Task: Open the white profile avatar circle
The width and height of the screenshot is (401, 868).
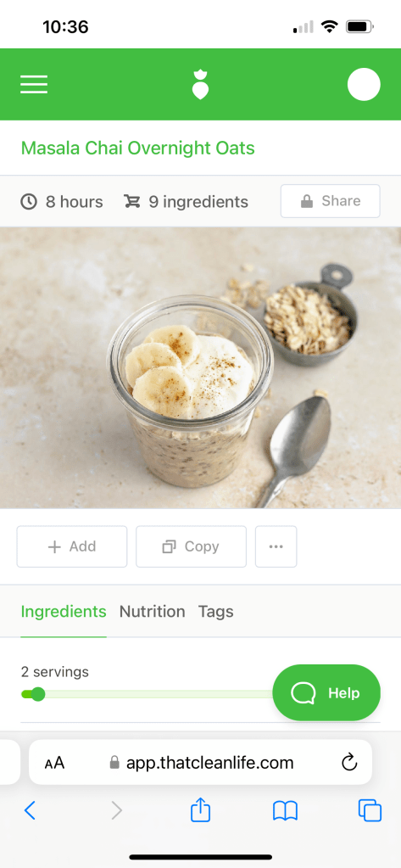Action: coord(364,84)
